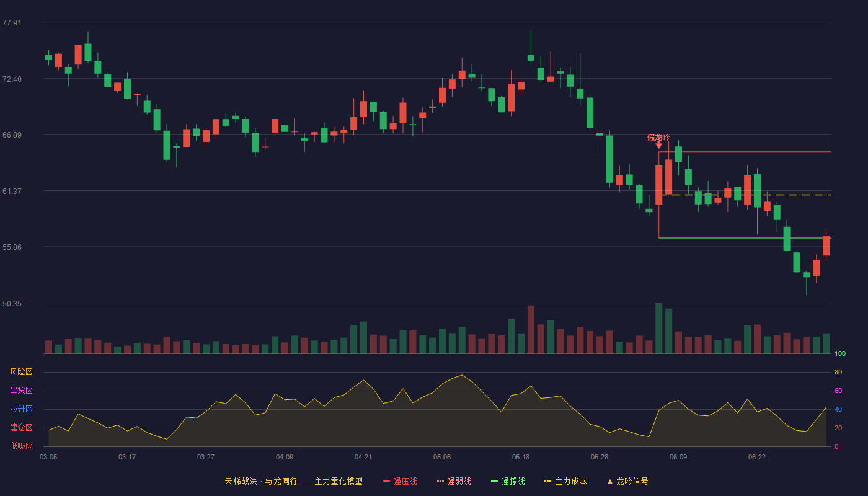This screenshot has height=496, width=868.
Task: Click the orange 80 indicator scale value
Action: click(x=838, y=373)
